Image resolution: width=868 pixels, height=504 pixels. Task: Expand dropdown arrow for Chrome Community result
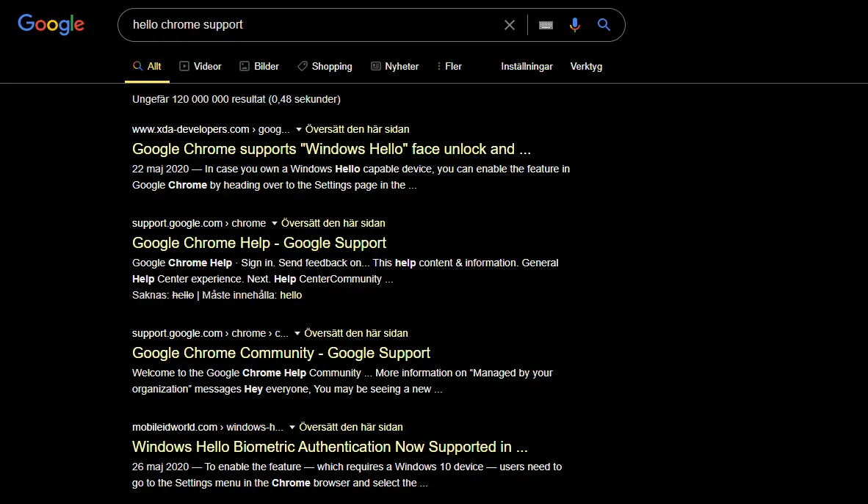point(297,334)
